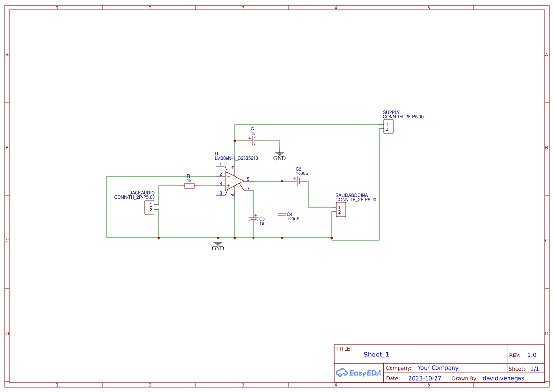Select the Sheet 1/1 indicator

coord(535,368)
